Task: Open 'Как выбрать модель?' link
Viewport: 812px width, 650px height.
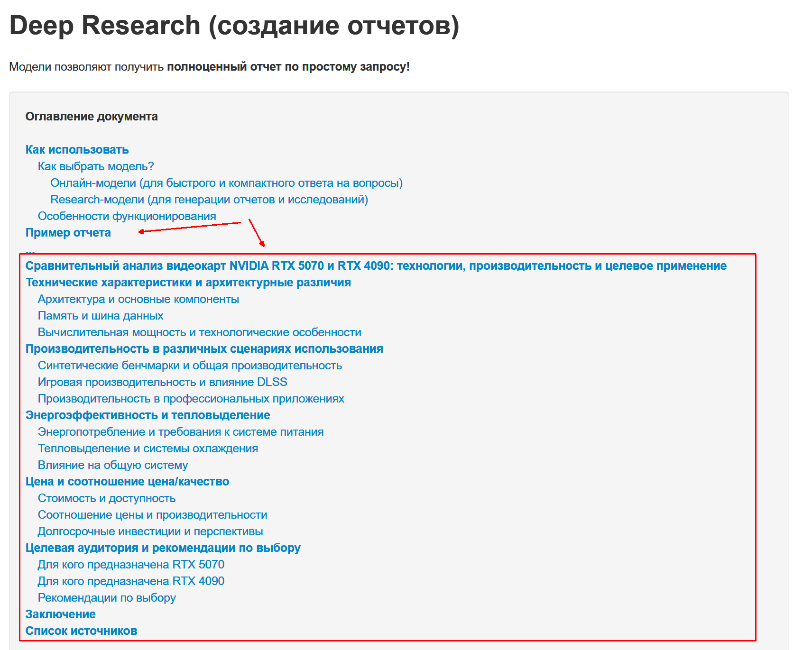Action: click(96, 166)
